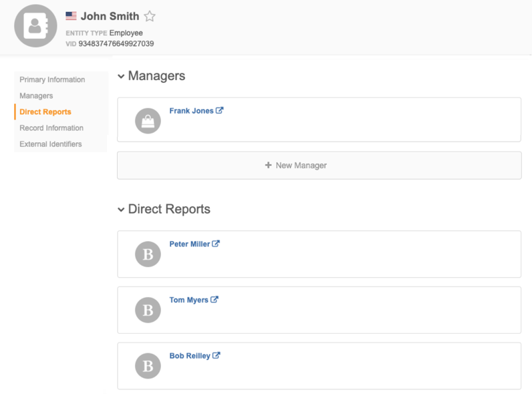
Task: Open external link icon next to Bob Reilley
Action: click(x=217, y=356)
